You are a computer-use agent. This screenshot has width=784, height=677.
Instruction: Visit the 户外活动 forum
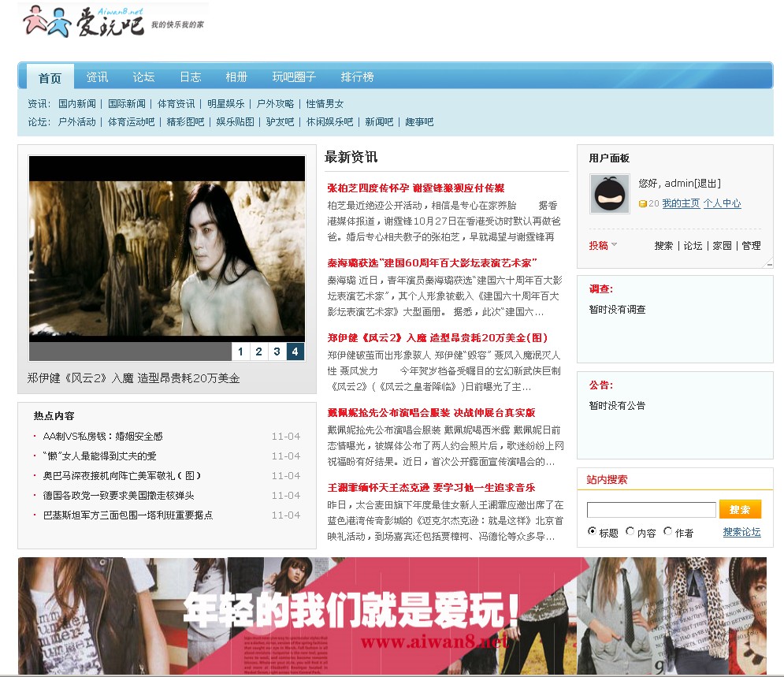pyautogui.click(x=77, y=121)
